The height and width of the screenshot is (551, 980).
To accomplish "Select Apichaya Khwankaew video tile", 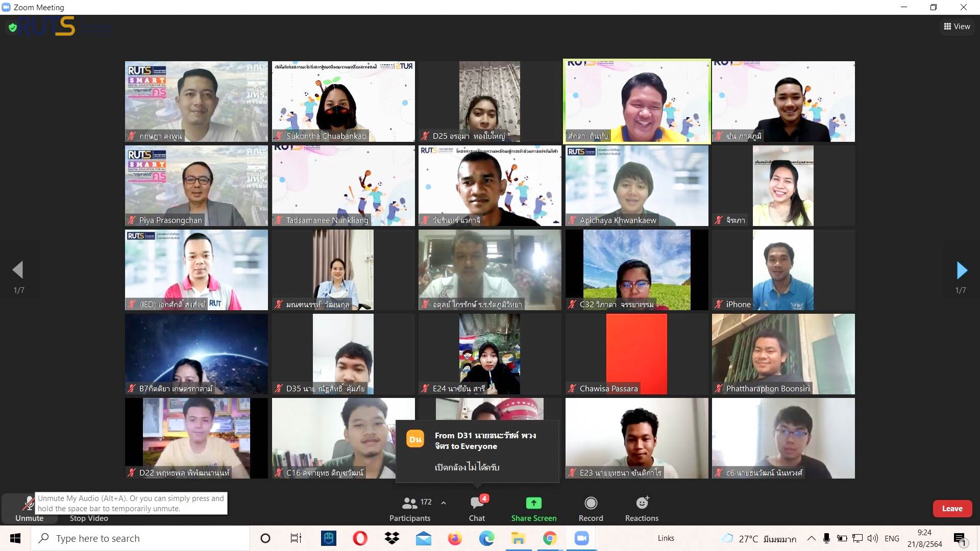I will (x=636, y=186).
